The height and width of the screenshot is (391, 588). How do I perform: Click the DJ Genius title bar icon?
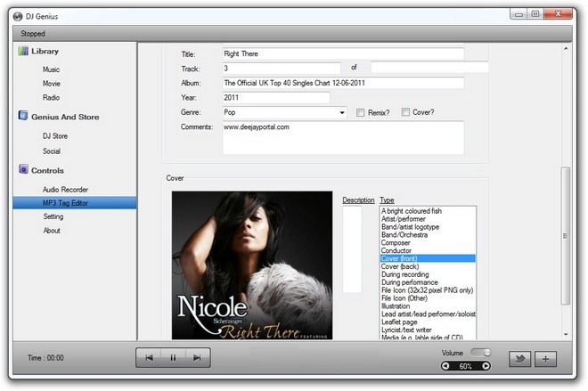(x=18, y=17)
